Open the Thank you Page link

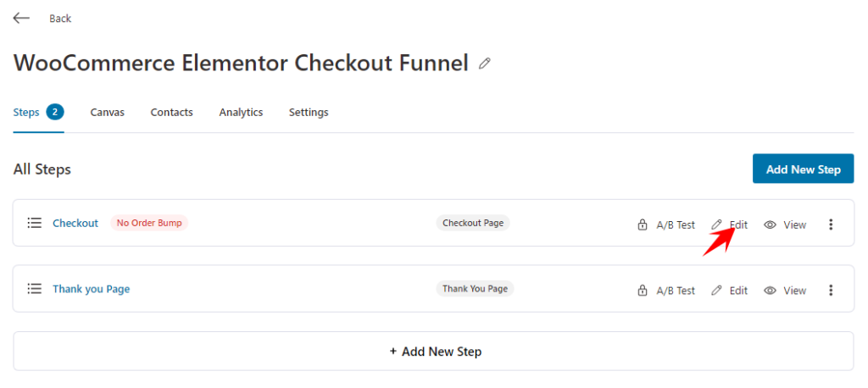pos(92,289)
